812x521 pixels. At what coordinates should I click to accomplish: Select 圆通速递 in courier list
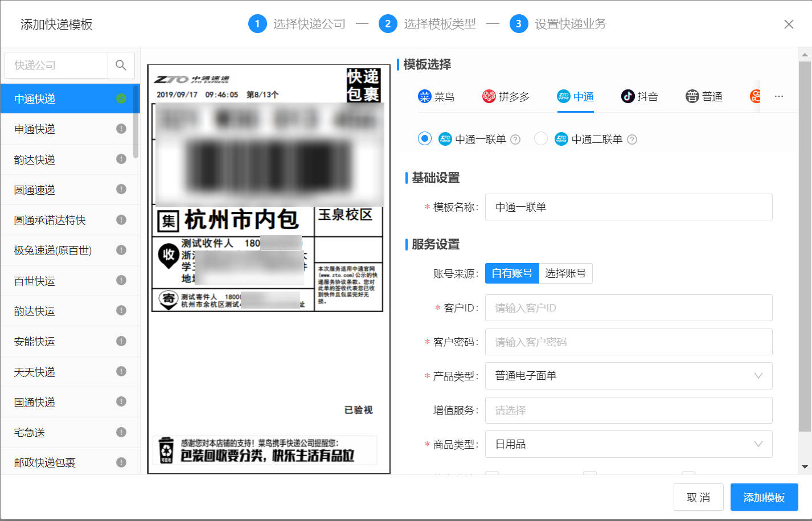coord(70,190)
